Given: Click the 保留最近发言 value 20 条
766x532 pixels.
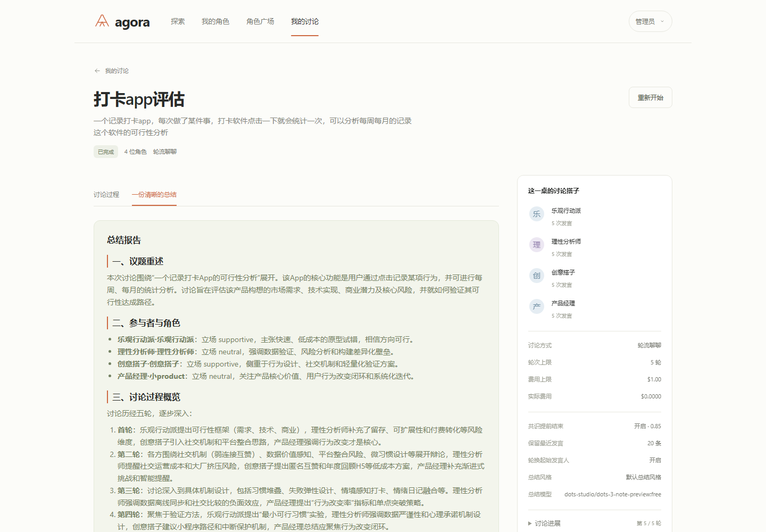Looking at the screenshot, I should [654, 443].
